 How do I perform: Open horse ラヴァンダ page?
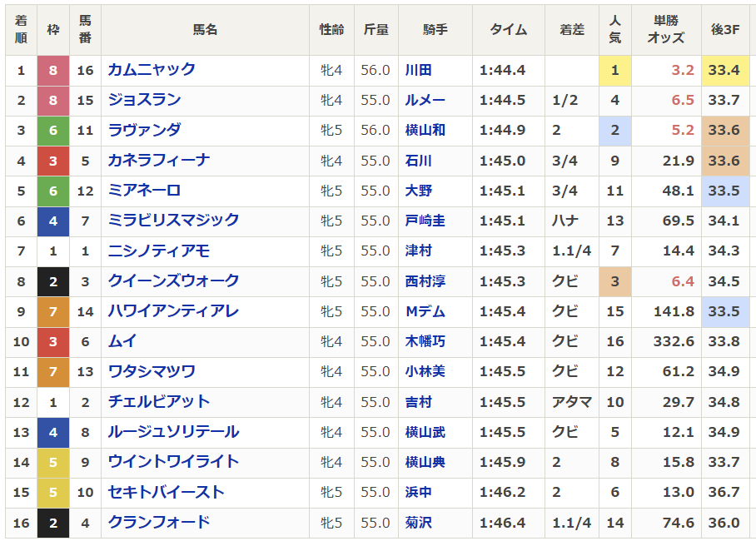(x=144, y=130)
